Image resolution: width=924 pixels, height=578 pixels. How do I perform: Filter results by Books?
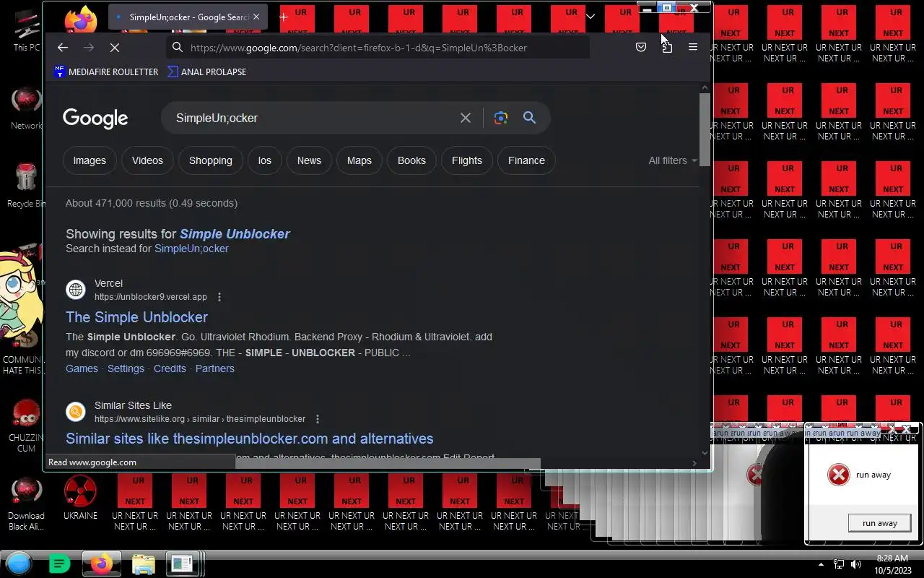pyautogui.click(x=411, y=160)
